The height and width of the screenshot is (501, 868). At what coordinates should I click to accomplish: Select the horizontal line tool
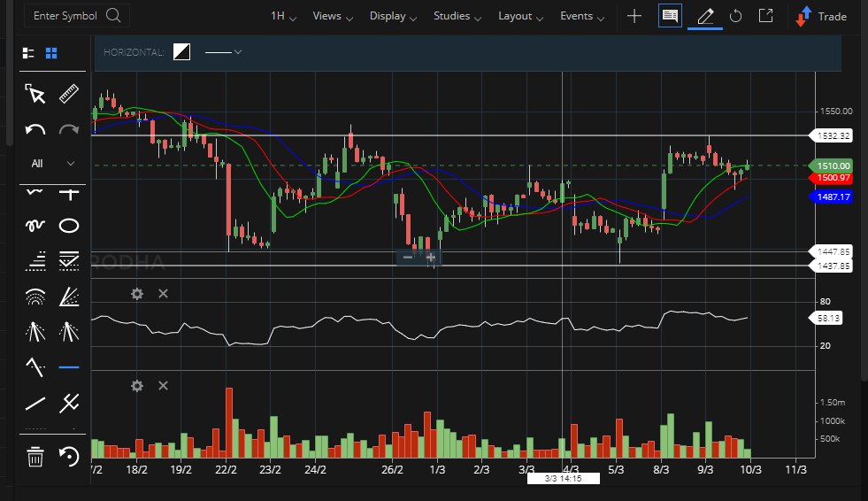[69, 366]
